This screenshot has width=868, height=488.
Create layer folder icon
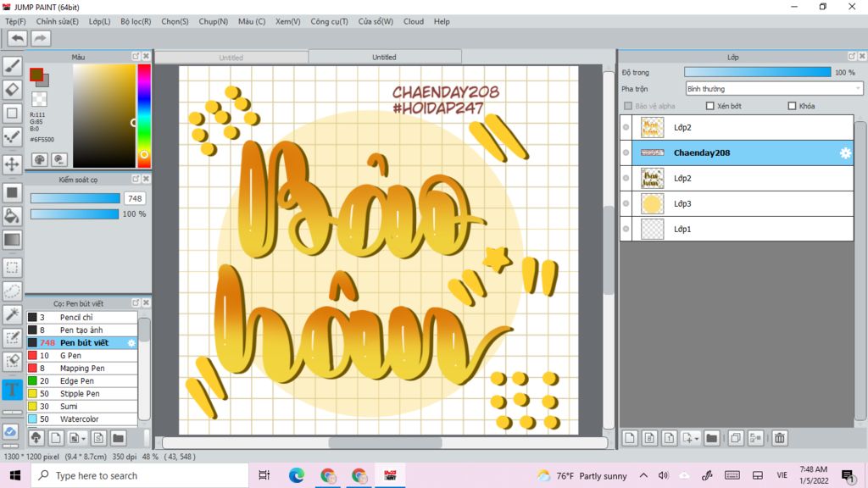pos(712,438)
